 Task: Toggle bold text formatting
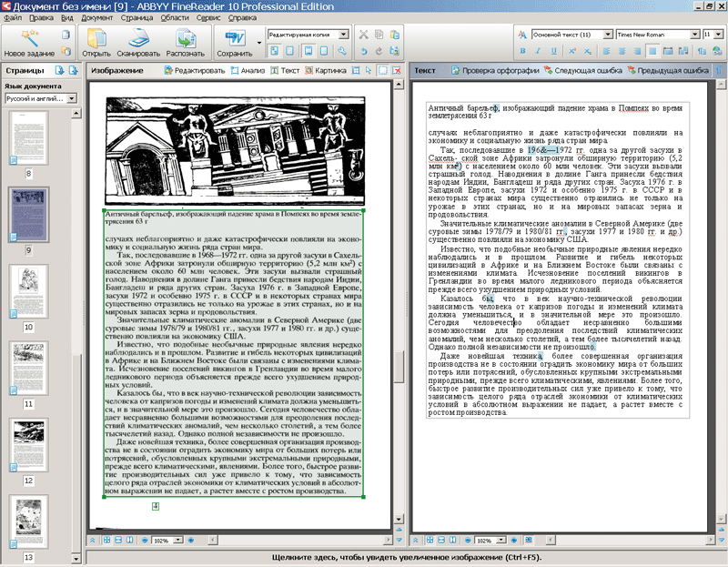(x=524, y=52)
